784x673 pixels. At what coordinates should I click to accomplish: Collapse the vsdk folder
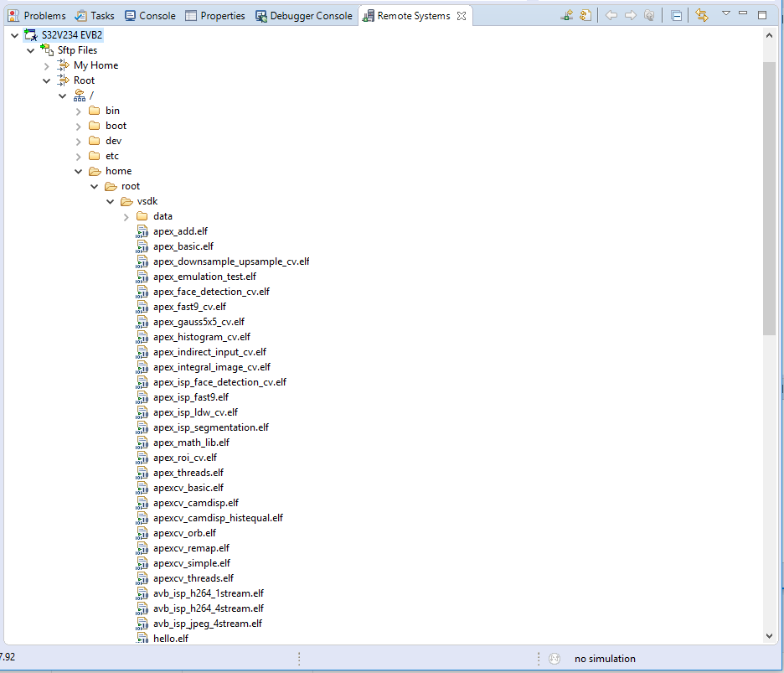(x=111, y=201)
